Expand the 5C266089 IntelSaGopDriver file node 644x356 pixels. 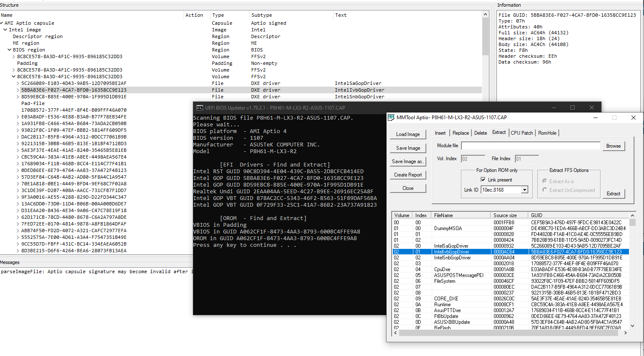[x=18, y=83]
